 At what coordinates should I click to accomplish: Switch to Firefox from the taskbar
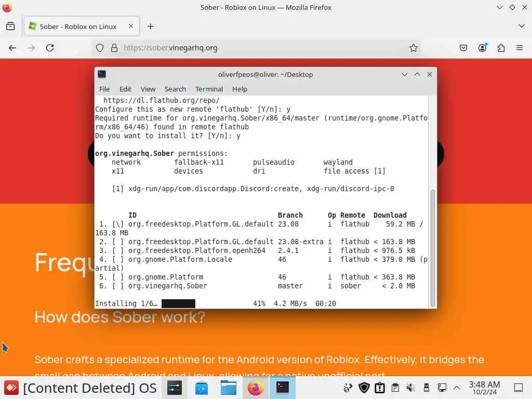(256, 388)
